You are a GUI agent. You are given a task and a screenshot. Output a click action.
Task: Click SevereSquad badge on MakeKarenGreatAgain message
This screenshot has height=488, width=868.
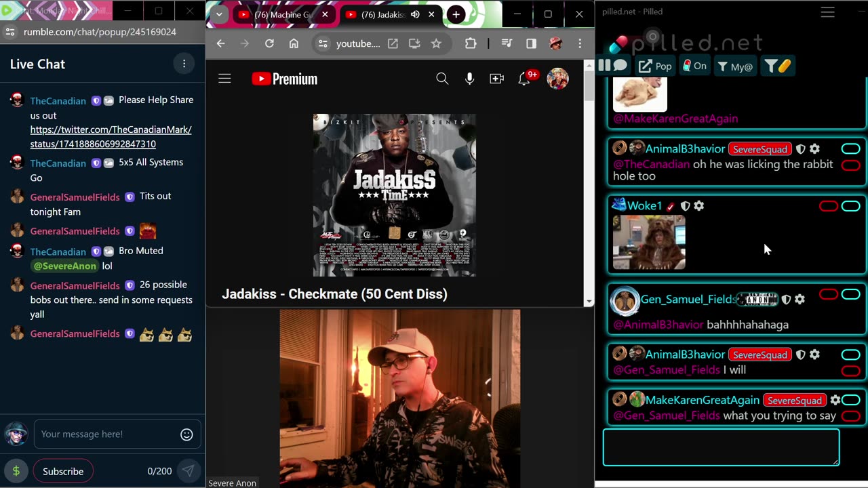[x=794, y=401]
